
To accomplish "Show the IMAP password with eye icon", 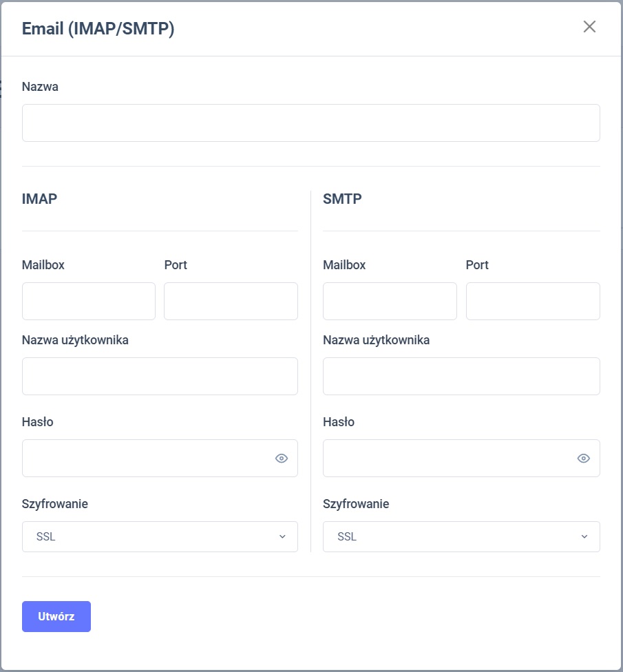I will tap(282, 459).
